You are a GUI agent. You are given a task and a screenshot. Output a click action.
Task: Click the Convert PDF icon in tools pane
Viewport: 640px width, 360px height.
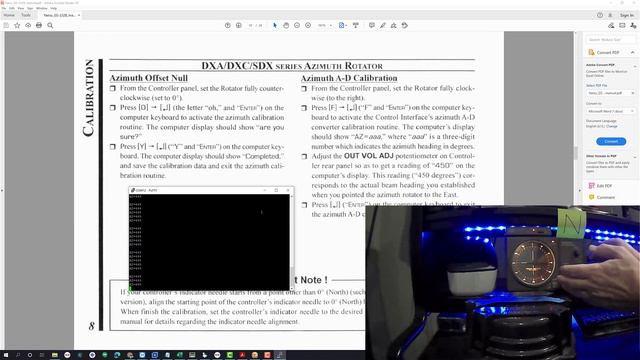tap(591, 53)
